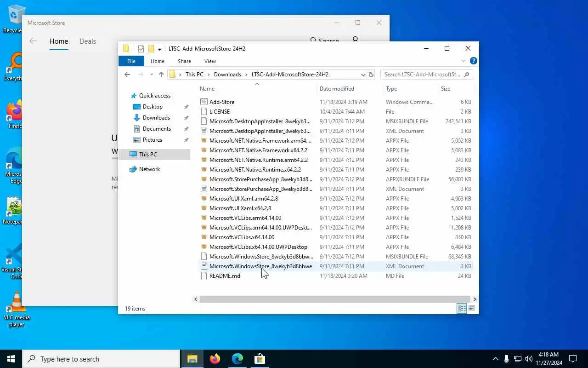Select Microsoft.NET.Native.Runtime.x64.2.2 file
Image resolution: width=588 pixels, height=368 pixels.
(255, 169)
